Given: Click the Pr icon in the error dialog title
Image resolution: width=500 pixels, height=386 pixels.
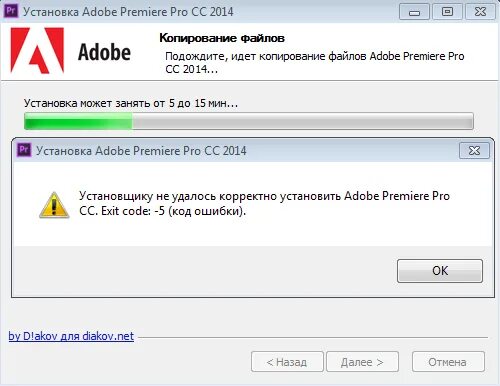Looking at the screenshot, I should [24, 150].
